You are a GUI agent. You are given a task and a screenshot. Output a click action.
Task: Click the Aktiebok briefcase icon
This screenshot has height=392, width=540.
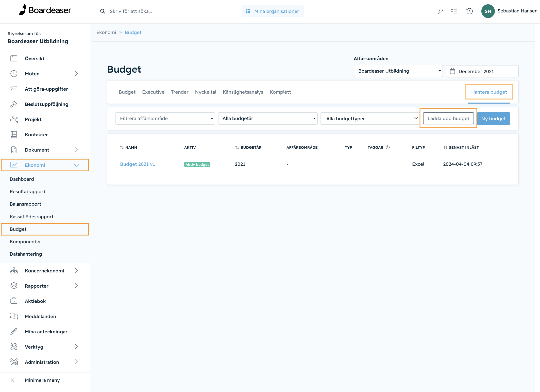(x=14, y=301)
